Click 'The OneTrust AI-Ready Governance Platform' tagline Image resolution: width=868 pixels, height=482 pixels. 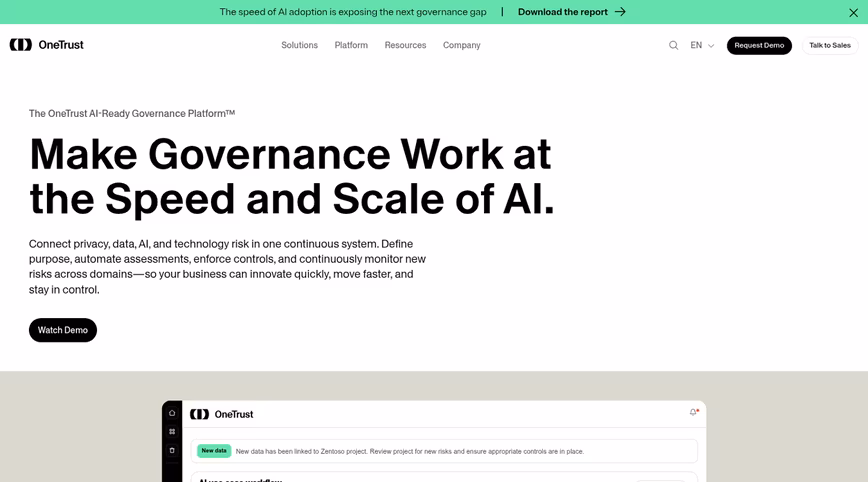[x=132, y=113]
